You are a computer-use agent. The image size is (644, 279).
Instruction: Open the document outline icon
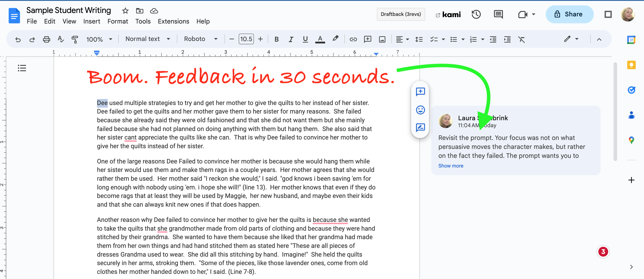click(x=22, y=68)
